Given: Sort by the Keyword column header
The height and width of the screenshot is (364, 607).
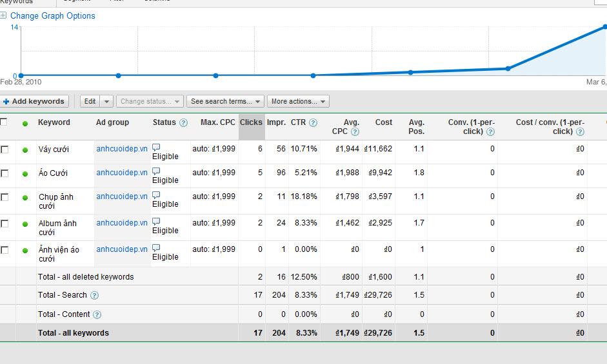Looking at the screenshot, I should (54, 122).
